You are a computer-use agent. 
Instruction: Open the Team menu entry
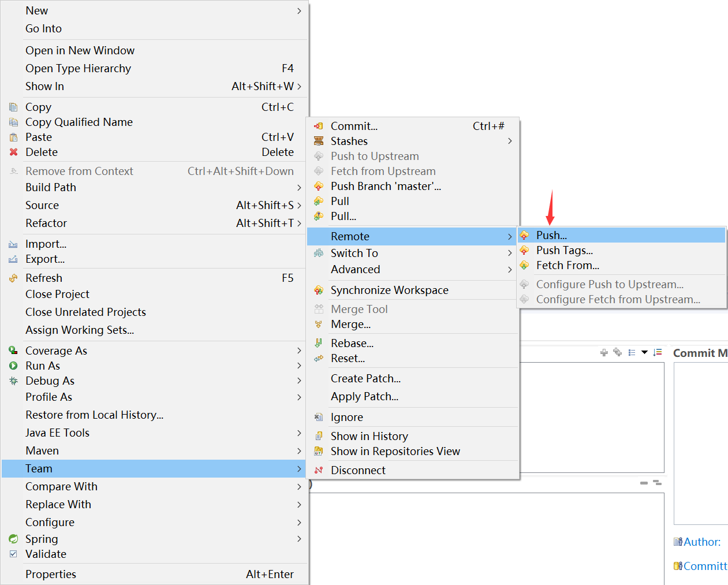[x=154, y=468]
